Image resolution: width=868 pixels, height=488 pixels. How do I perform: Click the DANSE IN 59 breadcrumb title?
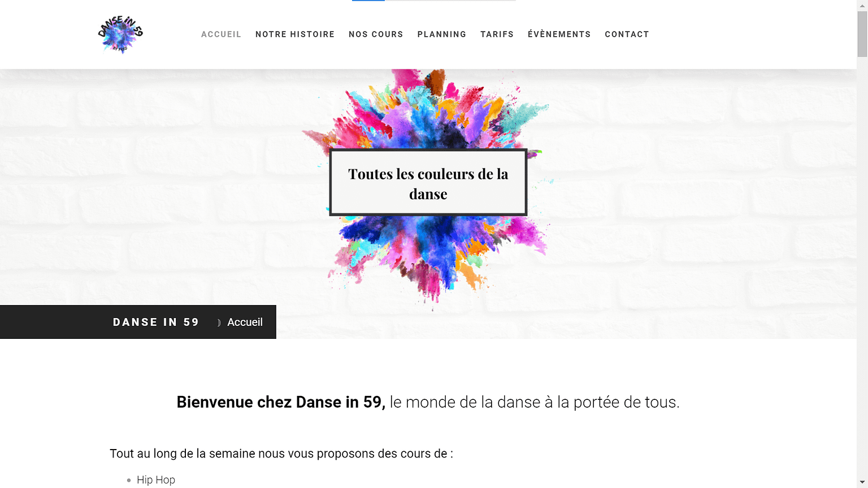click(x=156, y=322)
